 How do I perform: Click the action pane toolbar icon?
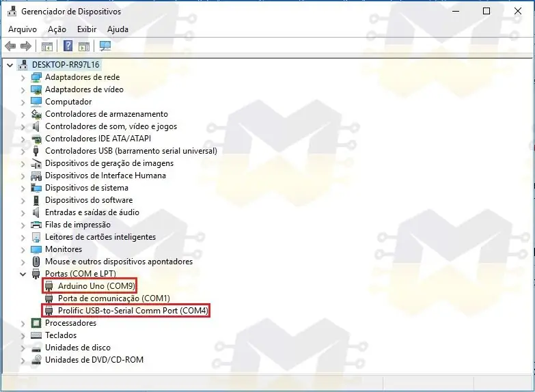tap(83, 46)
